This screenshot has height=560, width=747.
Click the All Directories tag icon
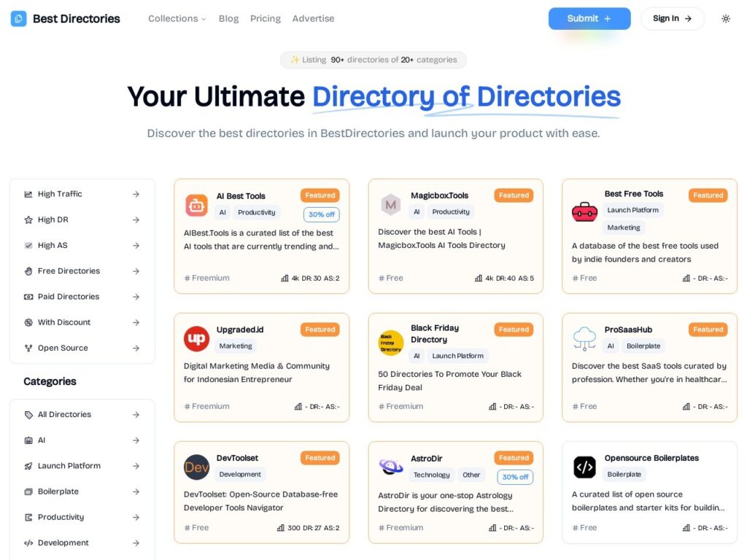tap(28, 415)
